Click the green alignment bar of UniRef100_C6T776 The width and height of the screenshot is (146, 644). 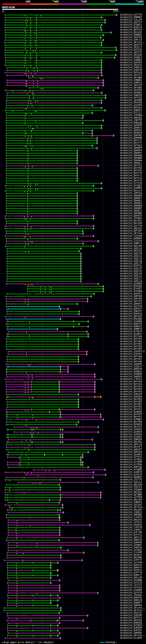click(x=61, y=15)
